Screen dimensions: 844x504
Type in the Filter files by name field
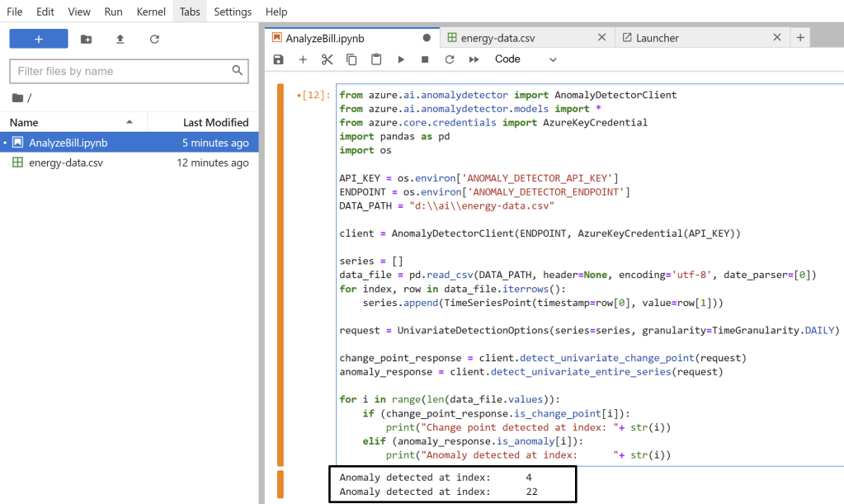click(120, 71)
